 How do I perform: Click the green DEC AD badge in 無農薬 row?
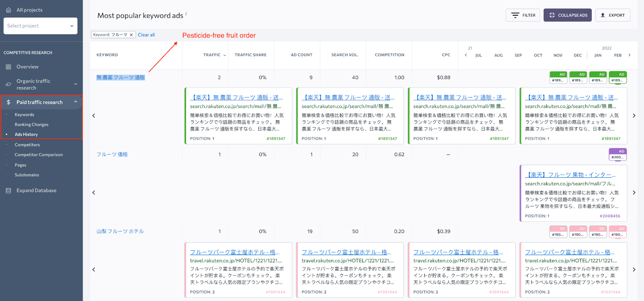tap(578, 77)
